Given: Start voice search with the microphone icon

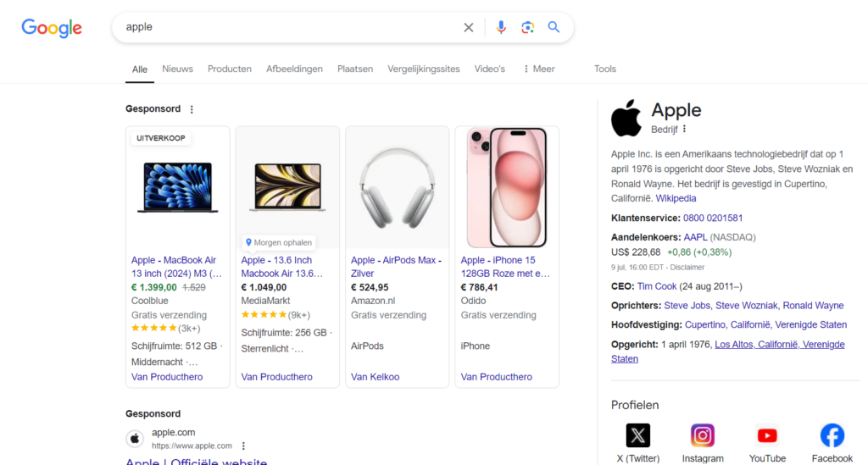Looking at the screenshot, I should tap(501, 27).
